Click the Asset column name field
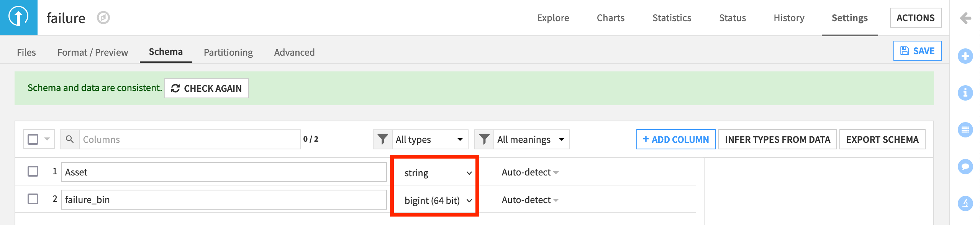The image size is (980, 225). click(224, 172)
